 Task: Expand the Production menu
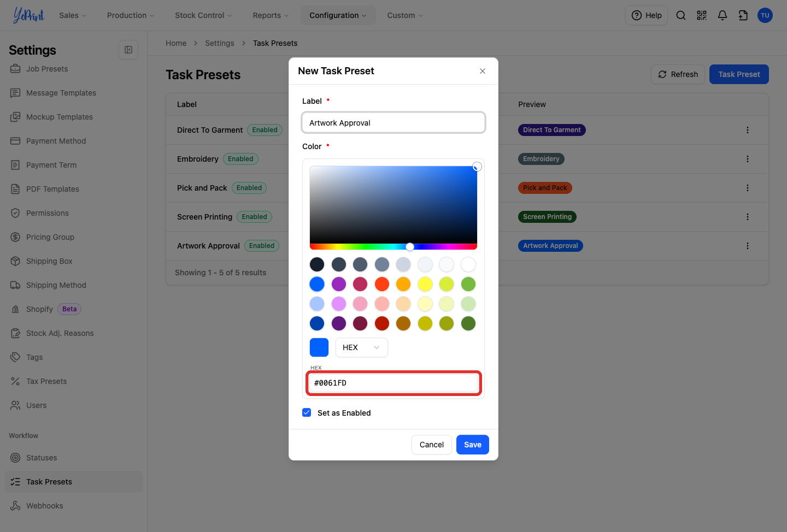131,15
